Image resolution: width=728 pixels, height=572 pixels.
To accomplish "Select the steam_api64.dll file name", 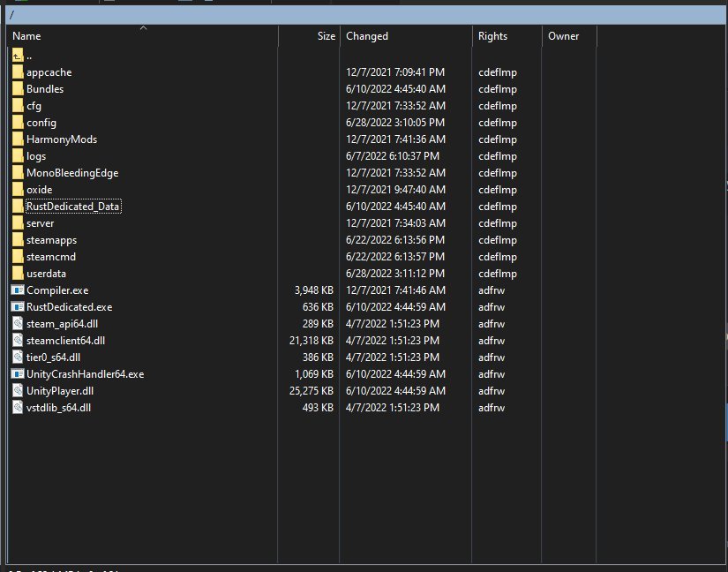I will pos(63,324).
